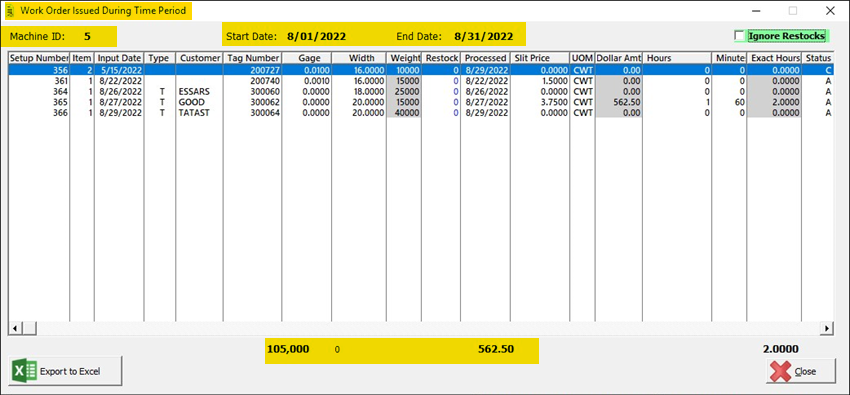
Task: Click the horizontal scrollbar right arrow
Action: point(827,328)
